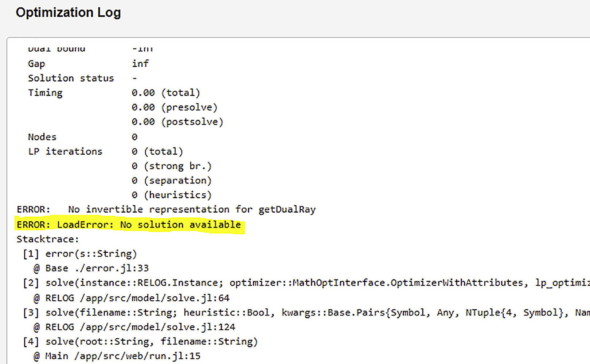Click the Gap row label
Screen dimensions: 590x364
click(36, 64)
